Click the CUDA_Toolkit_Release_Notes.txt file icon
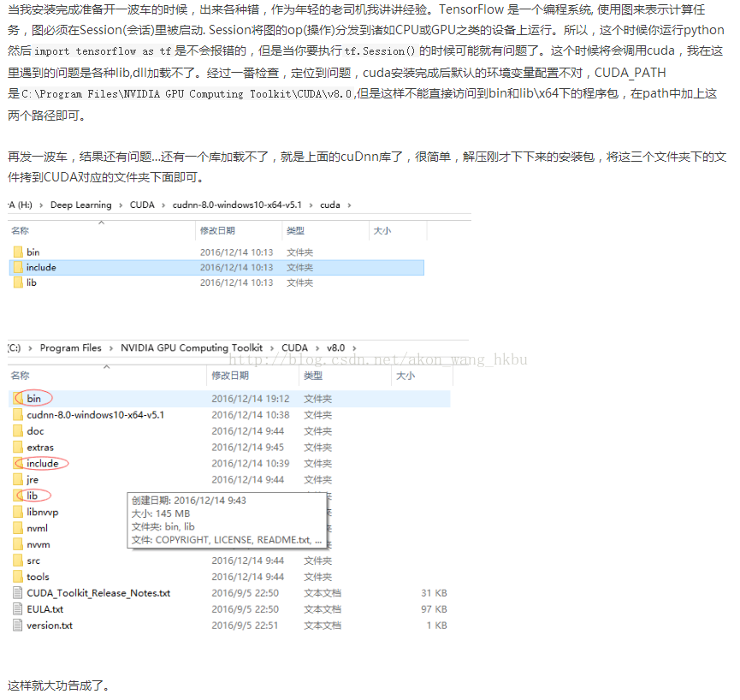The width and height of the screenshot is (740, 700). coord(18,593)
